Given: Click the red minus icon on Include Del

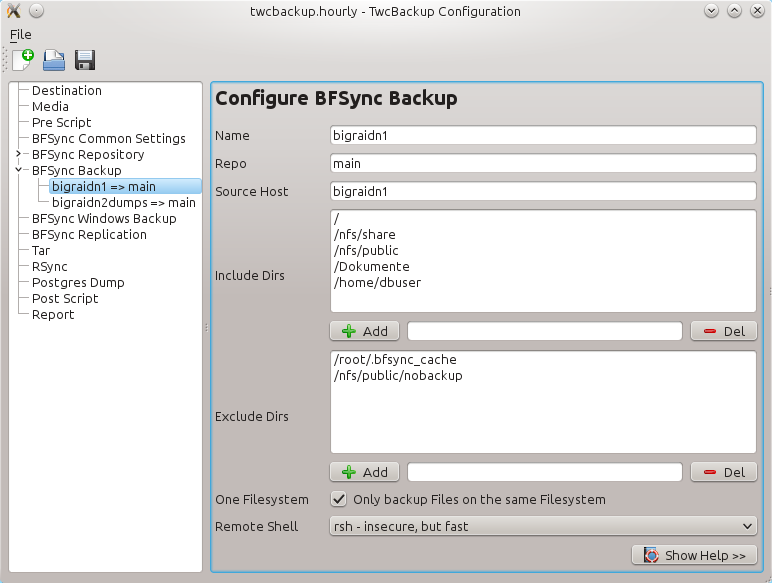Looking at the screenshot, I should point(710,331).
